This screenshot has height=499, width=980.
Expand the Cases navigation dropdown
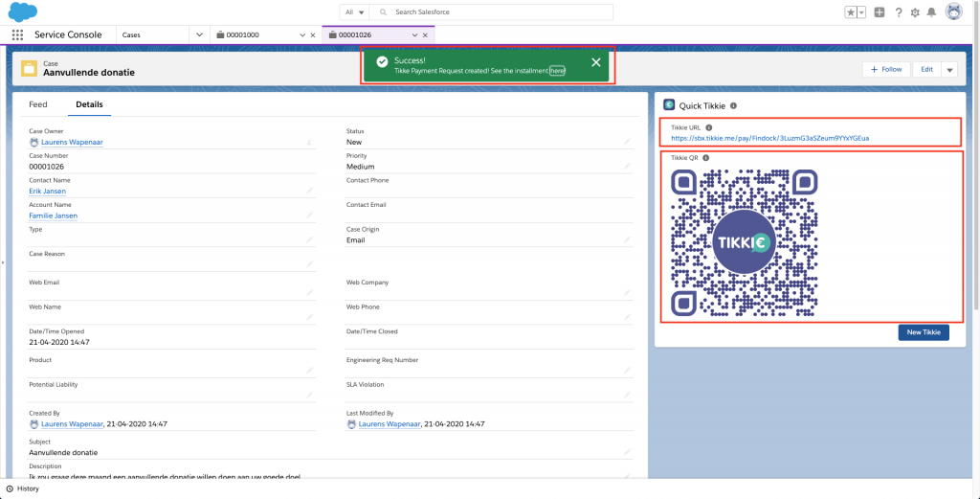point(199,34)
